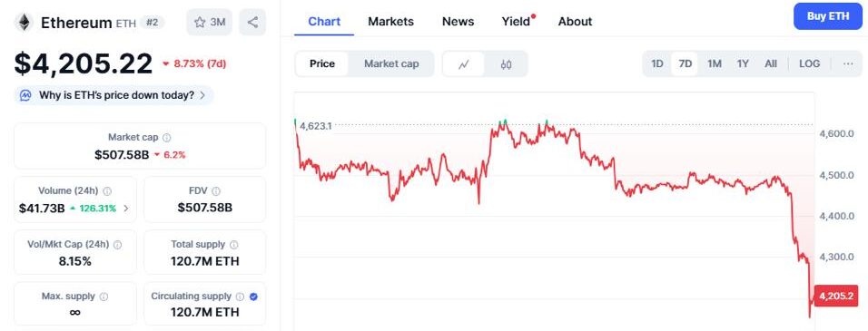Click the FDV info icon
The image size is (868, 331).
click(x=216, y=191)
